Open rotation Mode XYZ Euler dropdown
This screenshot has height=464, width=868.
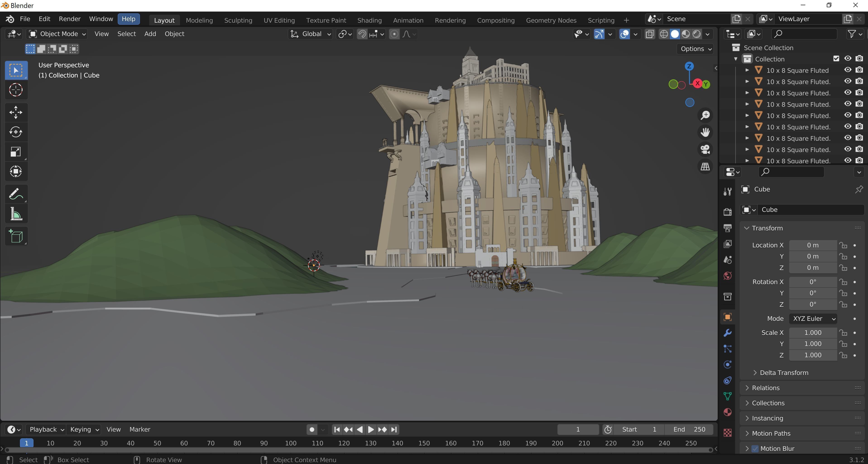tap(813, 319)
